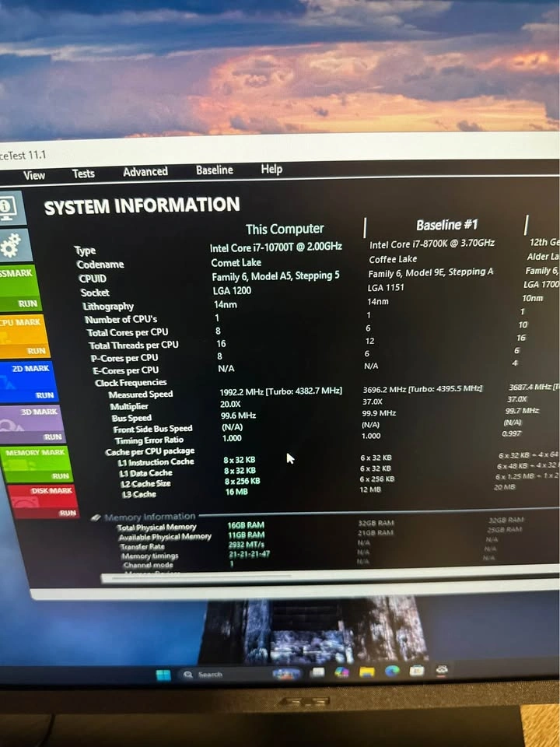Open the MEMORY MARK results tile

coord(35,464)
